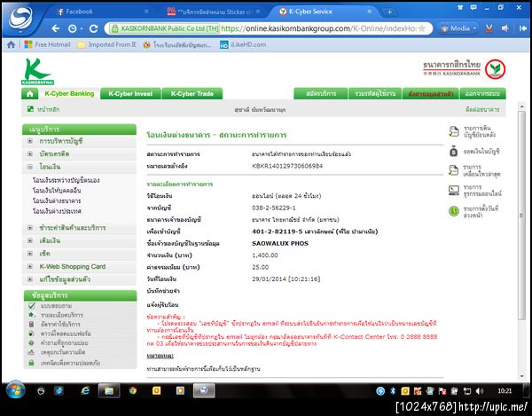Screen dimensions: 532x416
Task: Click the scissors toolbar icon
Action: pos(489,28)
